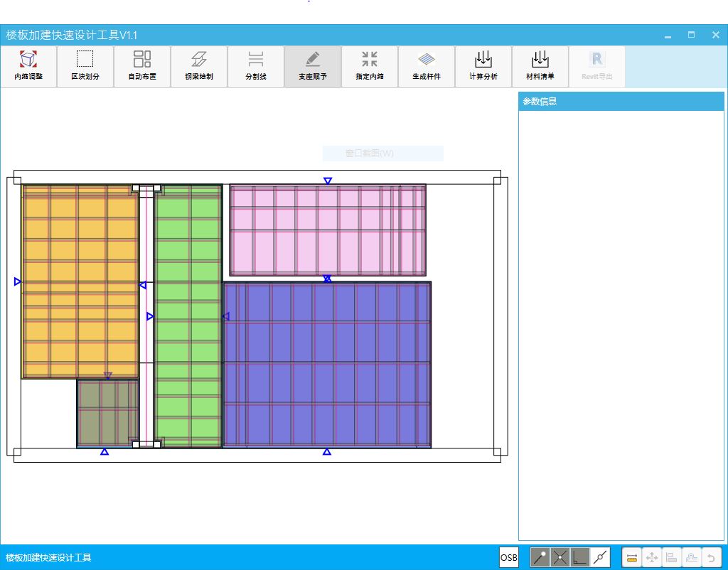728x570 pixels.
Task: Start 计算分析 calculation analysis
Action: (x=483, y=67)
